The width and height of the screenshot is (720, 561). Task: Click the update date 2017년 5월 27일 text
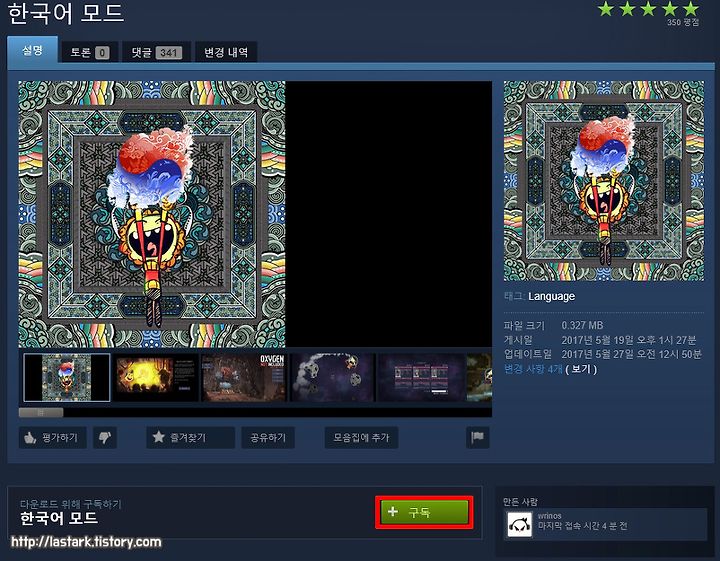[x=631, y=354]
